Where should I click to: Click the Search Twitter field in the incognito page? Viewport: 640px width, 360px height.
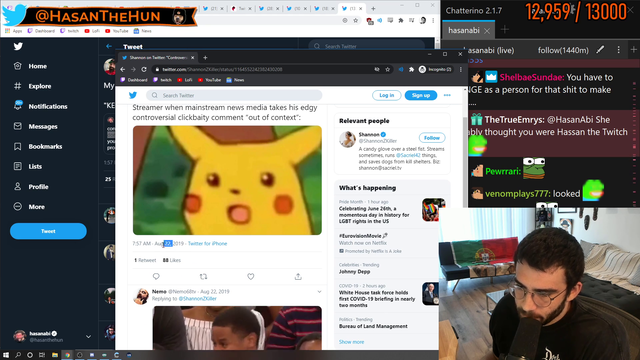point(234,95)
